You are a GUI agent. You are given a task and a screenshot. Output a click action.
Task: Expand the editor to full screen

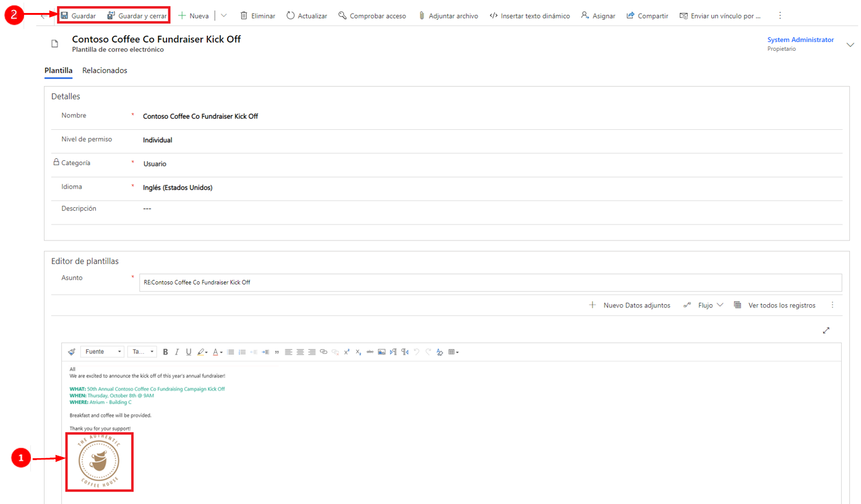click(826, 331)
